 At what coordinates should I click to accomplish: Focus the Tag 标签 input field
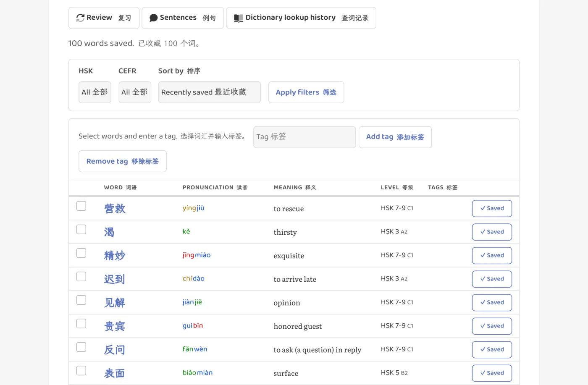304,137
